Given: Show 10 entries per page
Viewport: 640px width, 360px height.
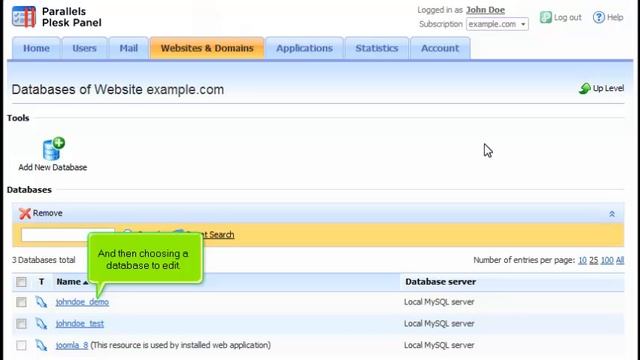Looking at the screenshot, I should click(582, 260).
